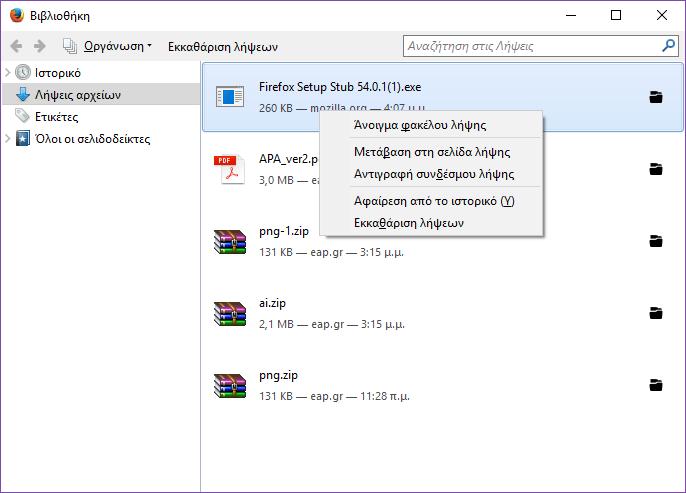The height and width of the screenshot is (493, 686).
Task: Click the back arrow in the Library toolbar
Action: (x=16, y=46)
